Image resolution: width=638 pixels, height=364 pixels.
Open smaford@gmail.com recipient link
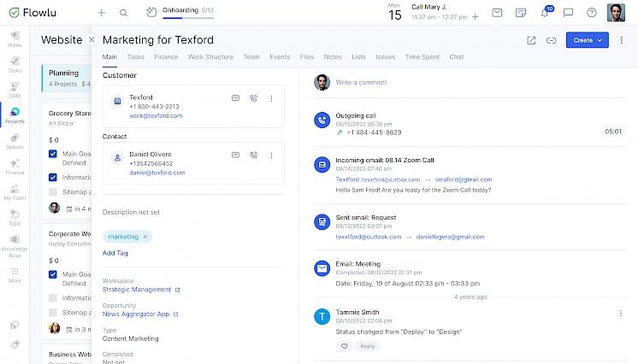tap(464, 179)
